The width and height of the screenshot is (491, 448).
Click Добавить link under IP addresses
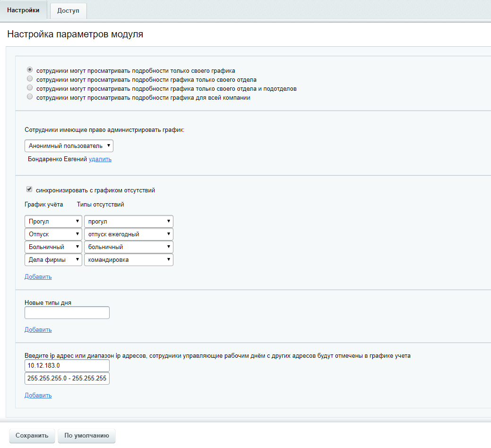click(x=38, y=395)
